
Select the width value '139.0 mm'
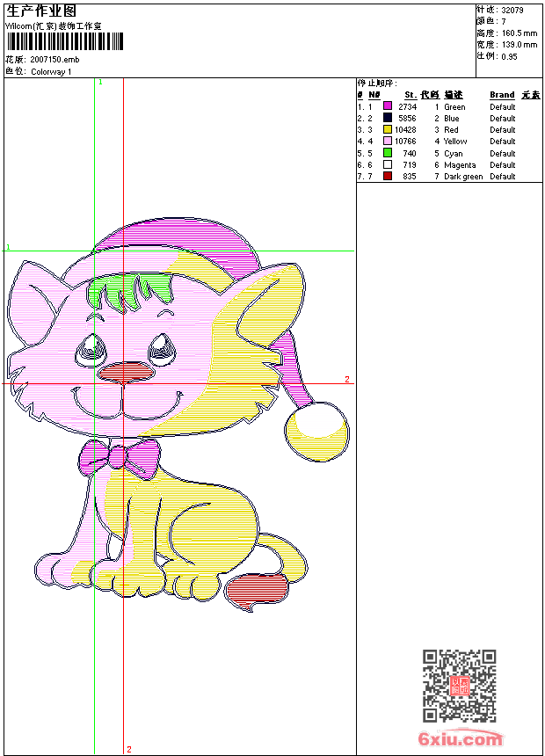click(519, 45)
